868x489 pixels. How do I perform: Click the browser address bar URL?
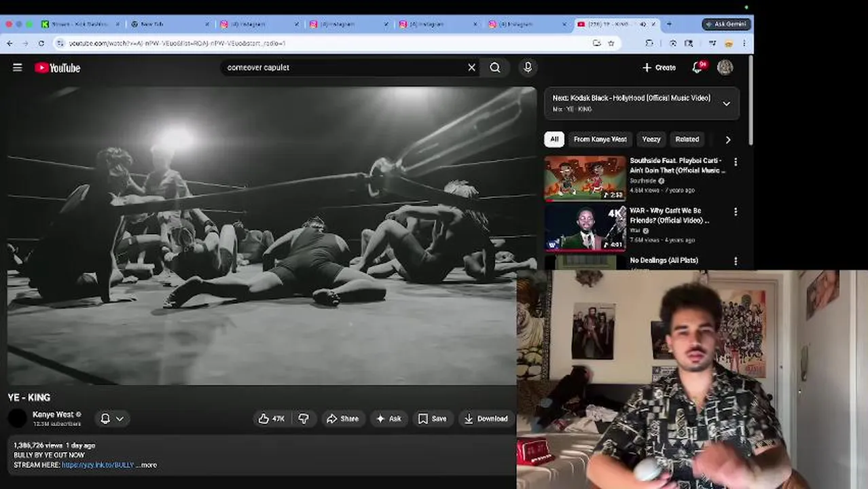pyautogui.click(x=177, y=43)
